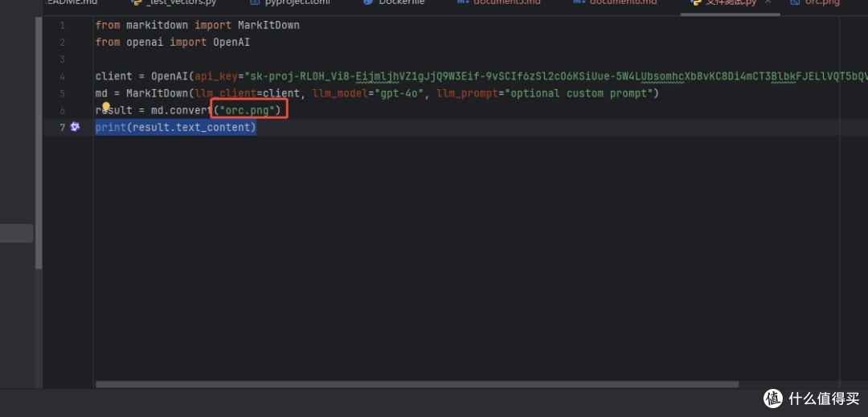Click the "api_key" parameter on line 4

tap(216, 76)
